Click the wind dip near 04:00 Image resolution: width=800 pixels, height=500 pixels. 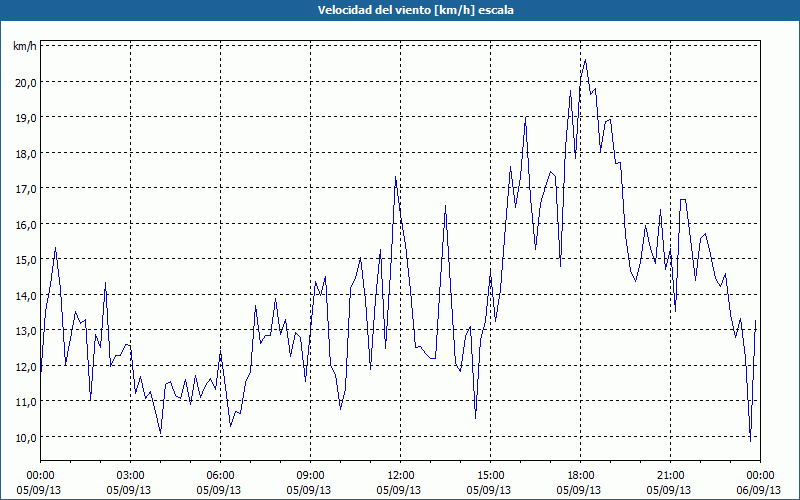[x=161, y=433]
